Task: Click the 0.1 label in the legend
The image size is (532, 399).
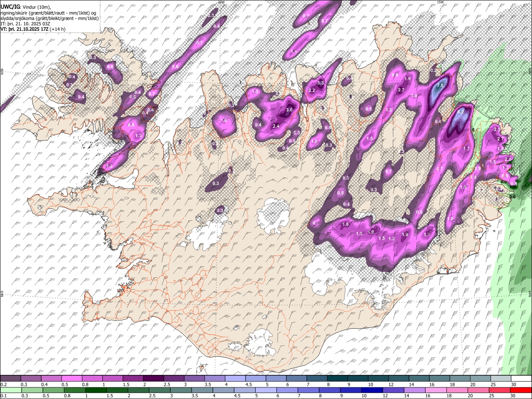Action: [4, 396]
